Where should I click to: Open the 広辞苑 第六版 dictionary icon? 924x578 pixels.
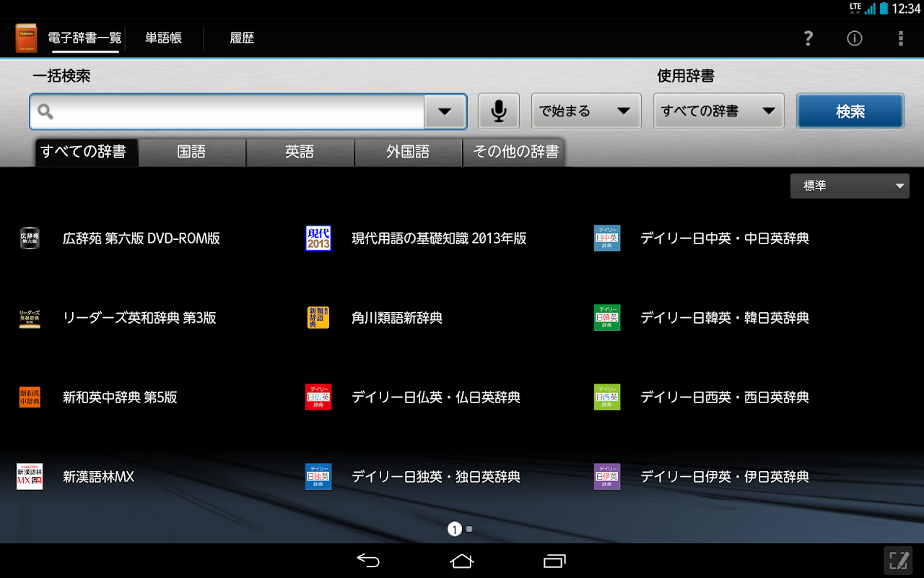(x=30, y=238)
